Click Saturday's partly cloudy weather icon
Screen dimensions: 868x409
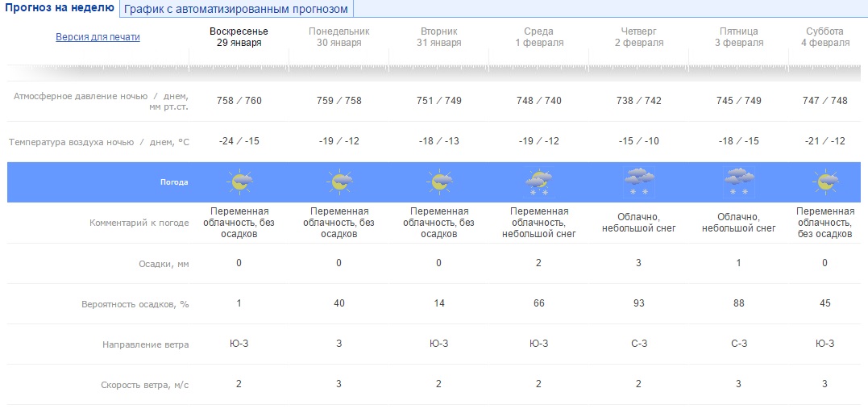click(825, 182)
